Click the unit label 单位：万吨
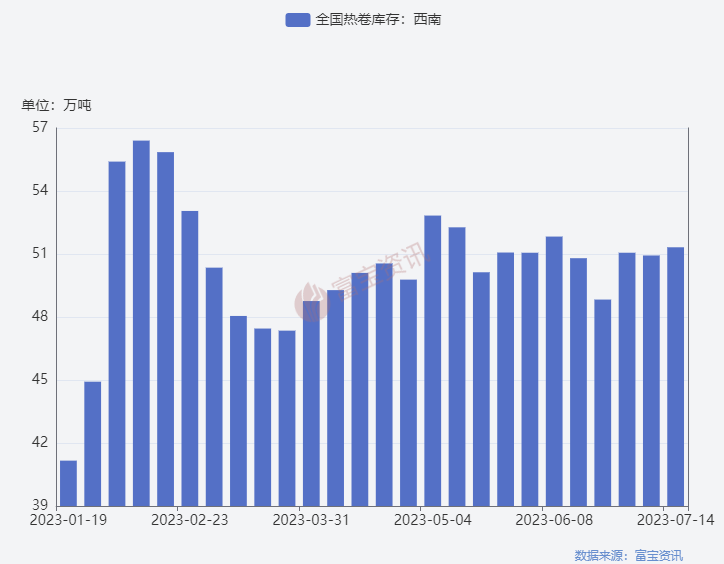 [56, 105]
